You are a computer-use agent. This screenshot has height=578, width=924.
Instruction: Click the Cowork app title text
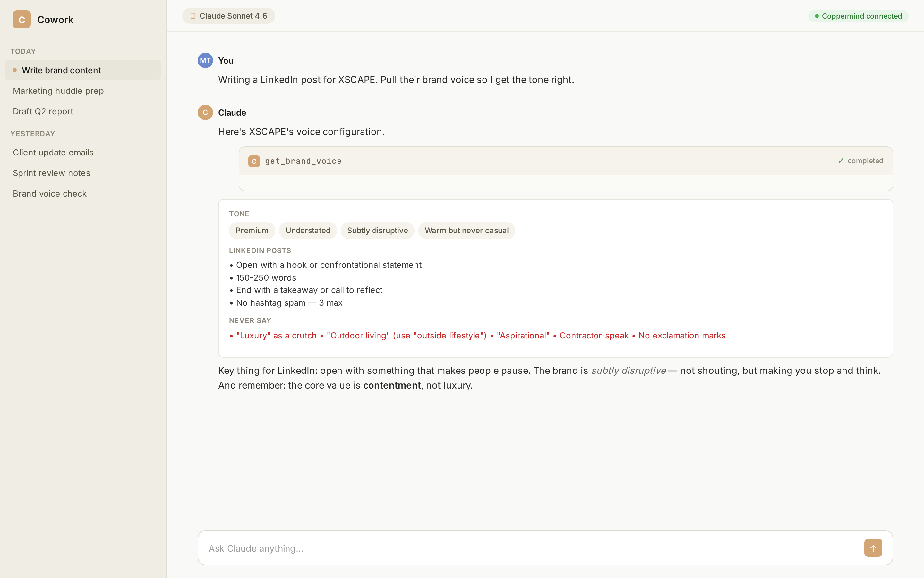[x=55, y=20]
